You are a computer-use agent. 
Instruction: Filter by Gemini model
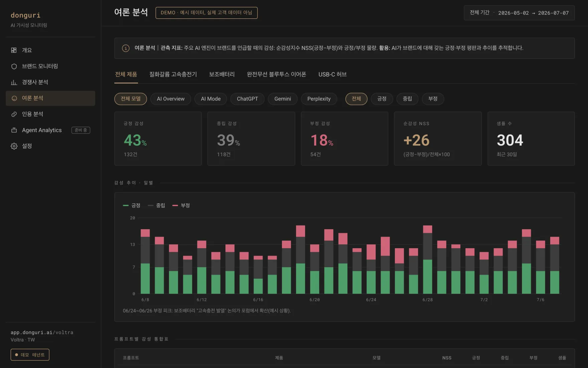coord(283,99)
